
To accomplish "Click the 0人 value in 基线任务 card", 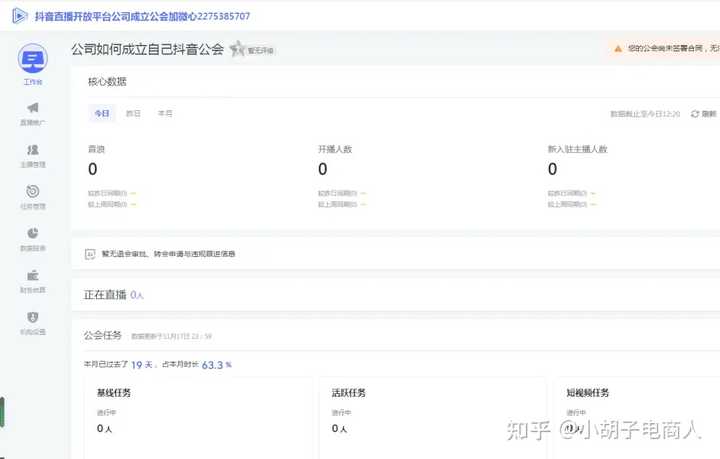I will (104, 429).
